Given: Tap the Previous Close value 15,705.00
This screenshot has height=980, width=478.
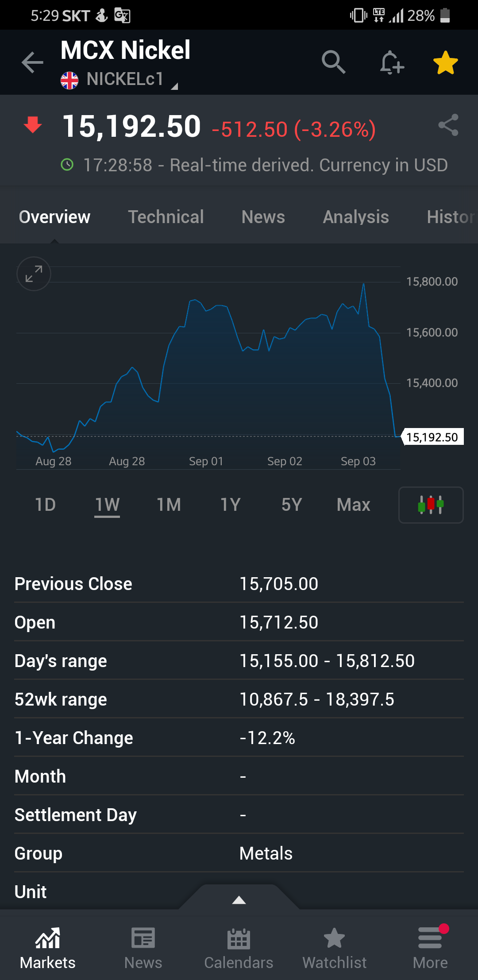Looking at the screenshot, I should (x=279, y=584).
